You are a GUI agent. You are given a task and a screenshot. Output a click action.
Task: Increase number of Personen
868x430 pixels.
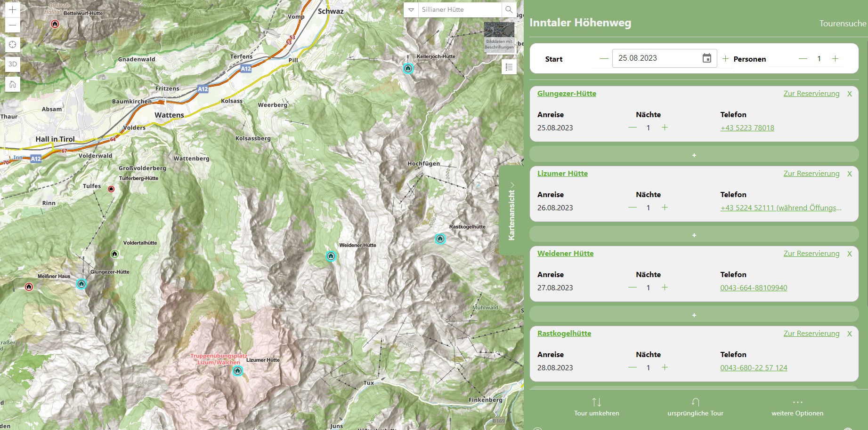835,59
